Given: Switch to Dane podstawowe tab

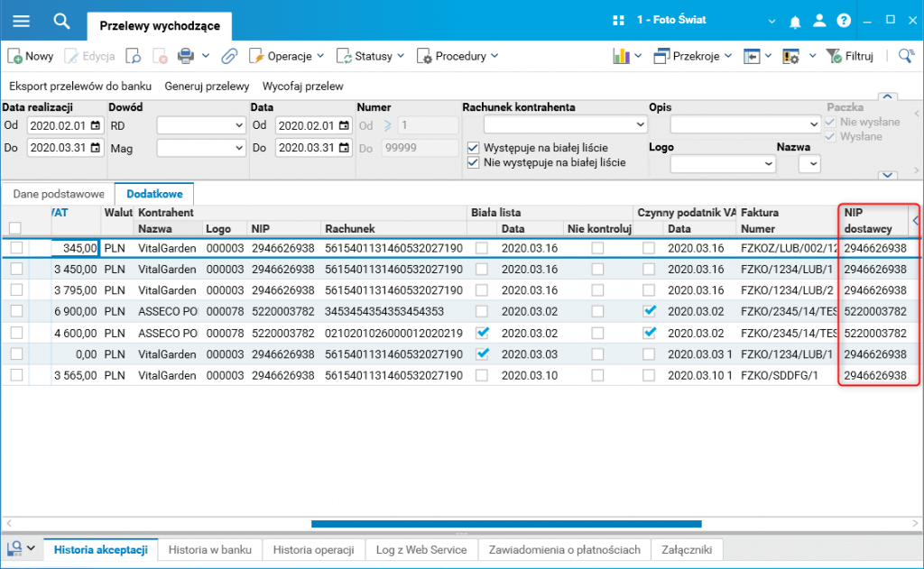Looking at the screenshot, I should click(x=59, y=194).
